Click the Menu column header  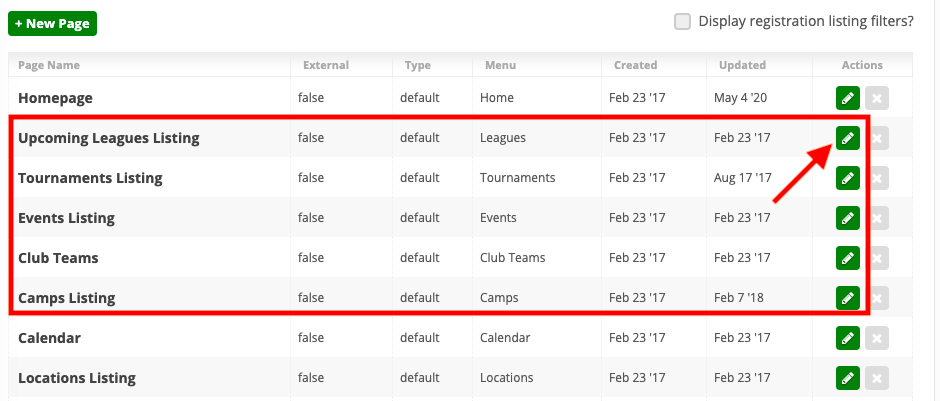501,65
